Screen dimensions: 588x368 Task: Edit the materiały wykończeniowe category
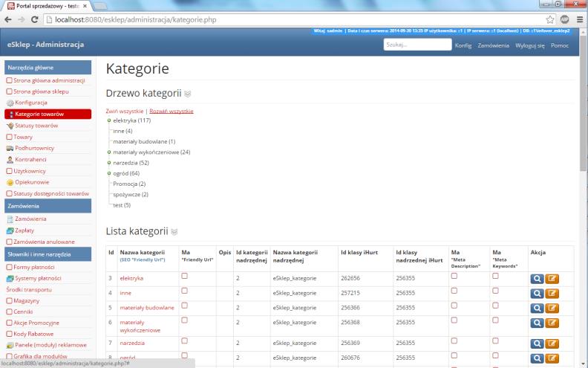tap(552, 323)
